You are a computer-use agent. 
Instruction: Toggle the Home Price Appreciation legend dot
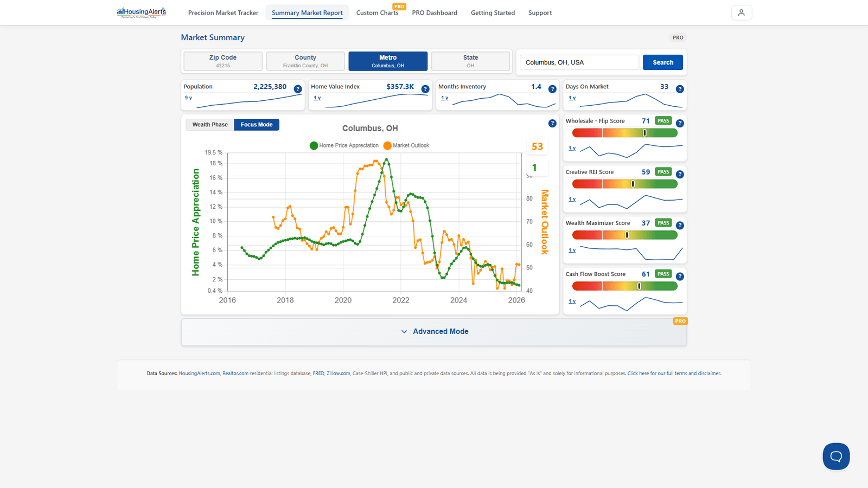(314, 145)
